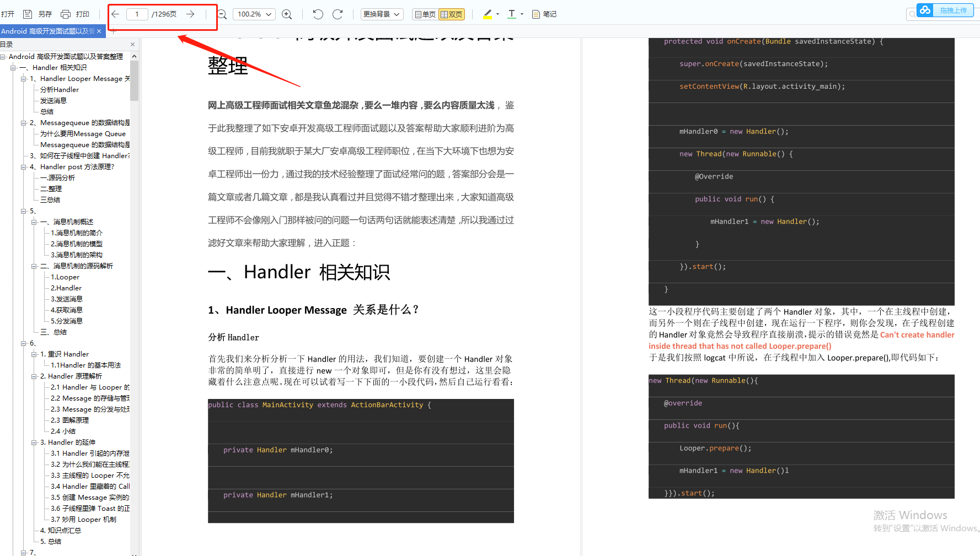Select 3.消息机制的架构 outline entry
This screenshot has height=556, width=980.
[77, 255]
